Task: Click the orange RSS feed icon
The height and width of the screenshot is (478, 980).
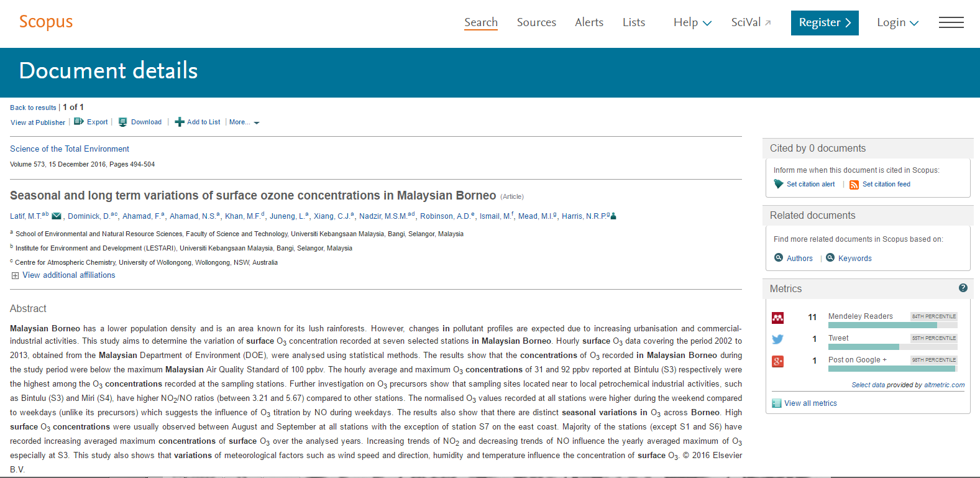Action: coord(854,185)
